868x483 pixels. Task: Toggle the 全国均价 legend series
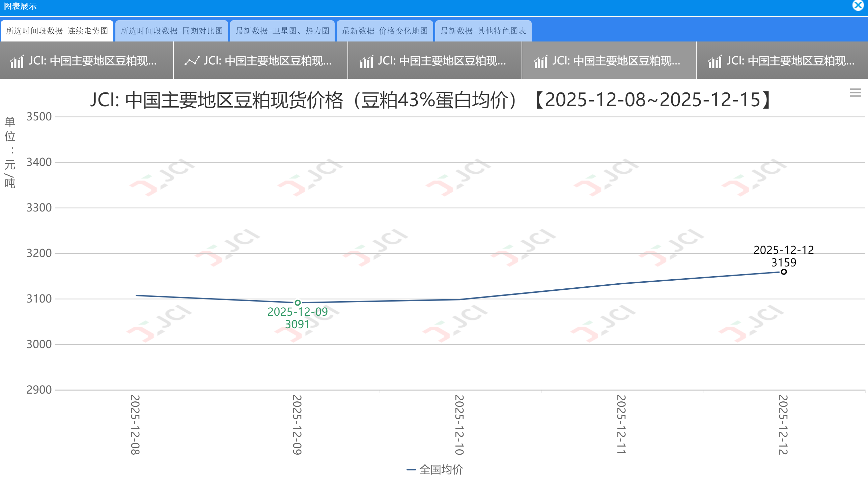(x=441, y=470)
